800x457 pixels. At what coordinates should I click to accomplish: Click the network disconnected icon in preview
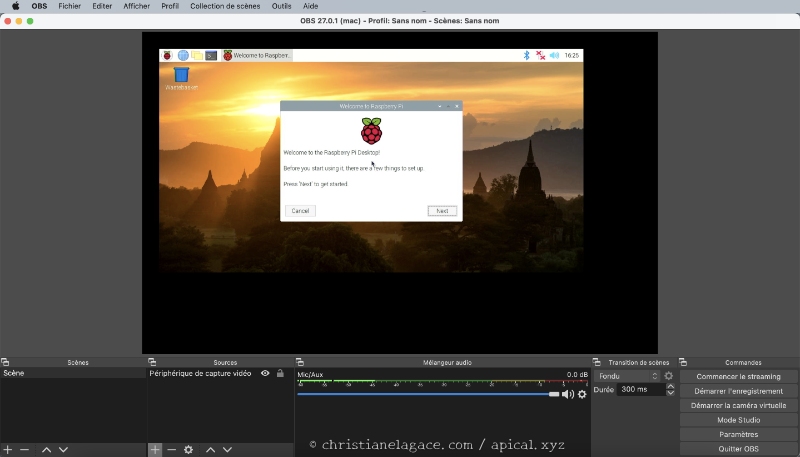tap(540, 55)
